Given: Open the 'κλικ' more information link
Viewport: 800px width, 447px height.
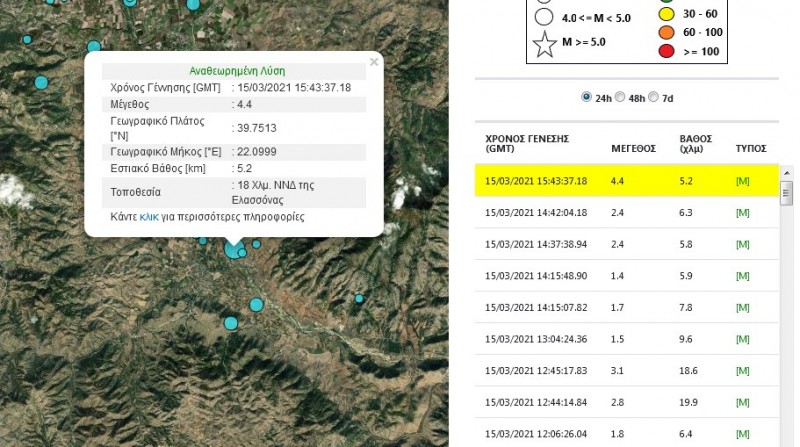Looking at the screenshot, I should pos(149,217).
